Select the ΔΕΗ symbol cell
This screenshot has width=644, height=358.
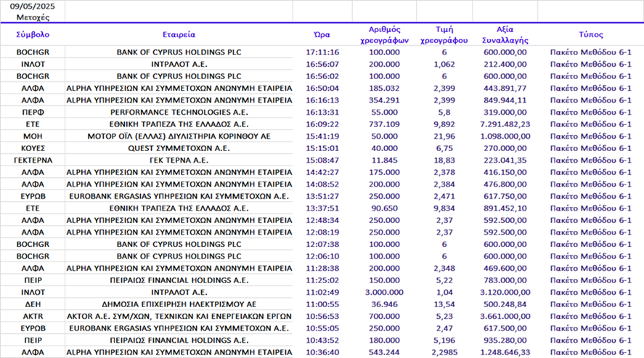point(33,304)
